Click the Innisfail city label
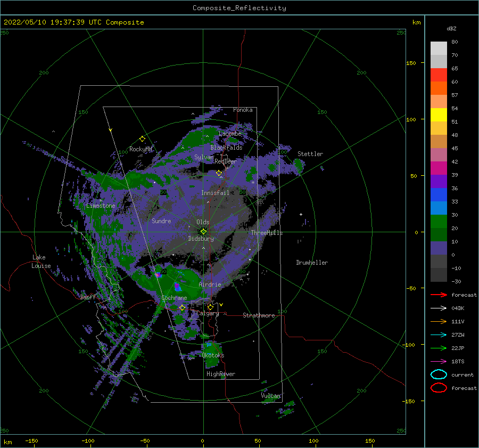 [x=215, y=193]
